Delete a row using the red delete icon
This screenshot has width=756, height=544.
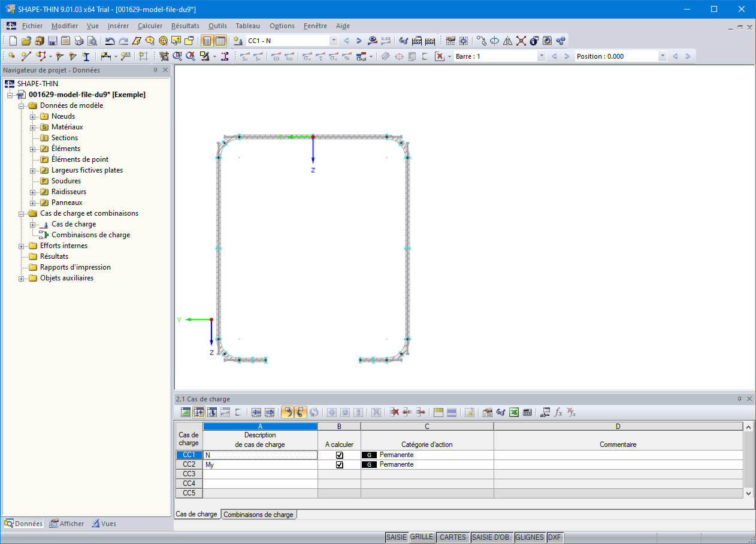pyautogui.click(x=395, y=412)
